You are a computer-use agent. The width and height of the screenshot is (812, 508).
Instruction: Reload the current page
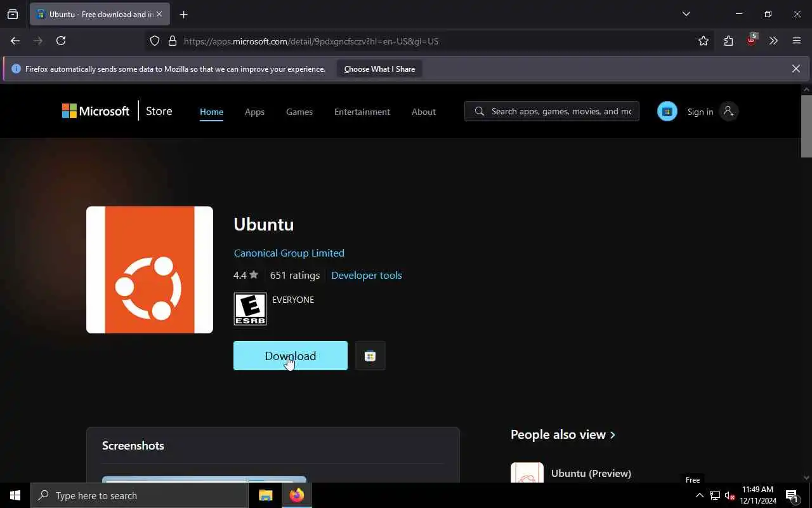click(x=61, y=41)
